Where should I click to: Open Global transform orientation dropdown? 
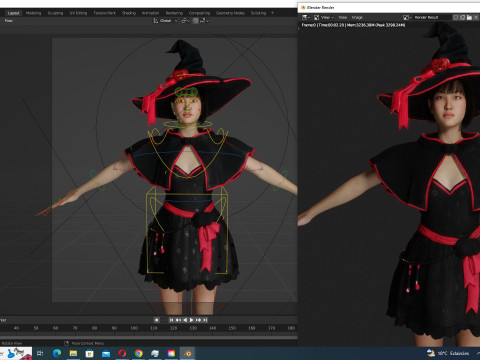165,21
